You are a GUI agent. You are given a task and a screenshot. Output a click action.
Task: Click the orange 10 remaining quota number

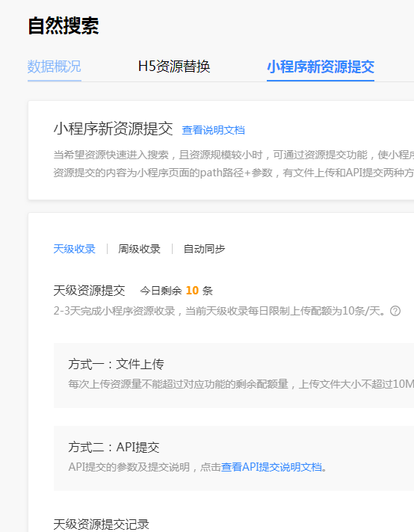(192, 291)
